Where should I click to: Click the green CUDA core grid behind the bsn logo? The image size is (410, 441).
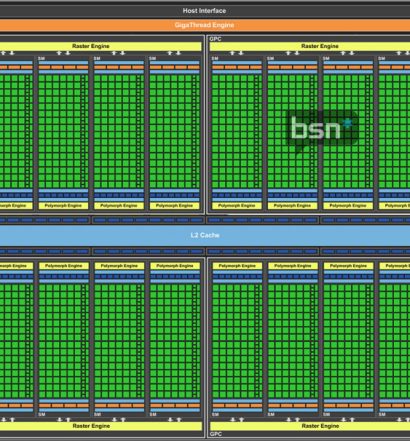pos(292,131)
